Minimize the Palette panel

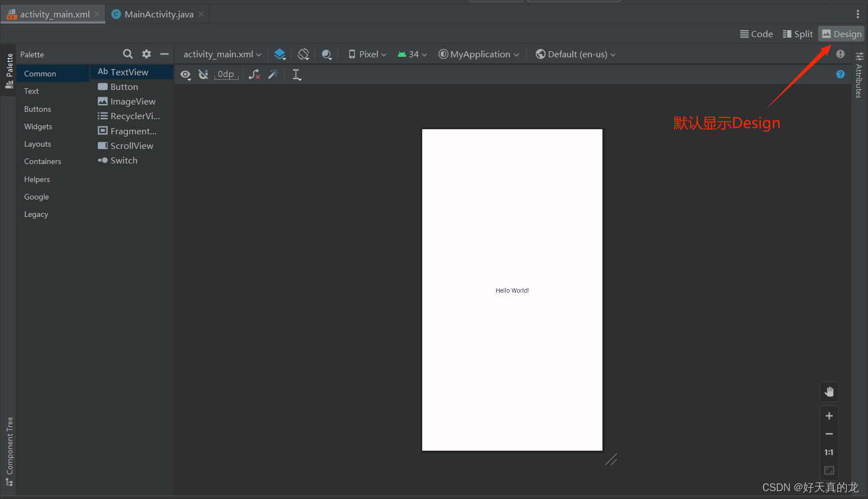pyautogui.click(x=165, y=54)
